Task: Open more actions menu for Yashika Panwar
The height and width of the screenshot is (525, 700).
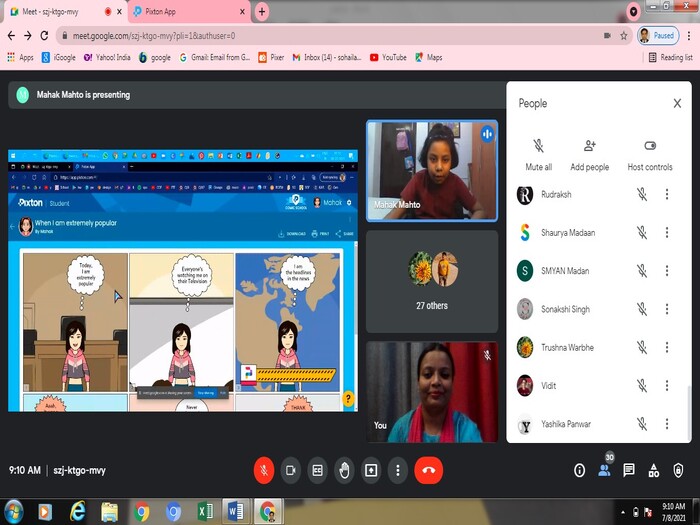Action: [x=667, y=424]
